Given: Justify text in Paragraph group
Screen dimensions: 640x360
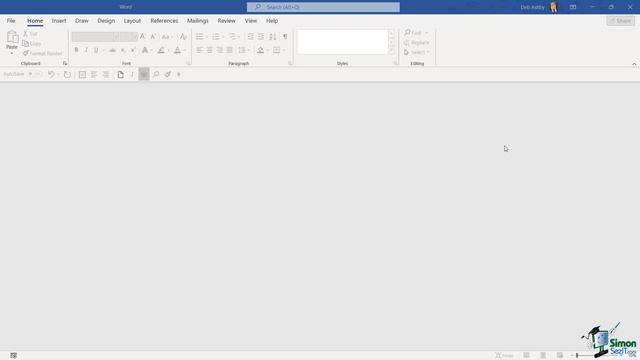Looking at the screenshot, I should [230, 50].
